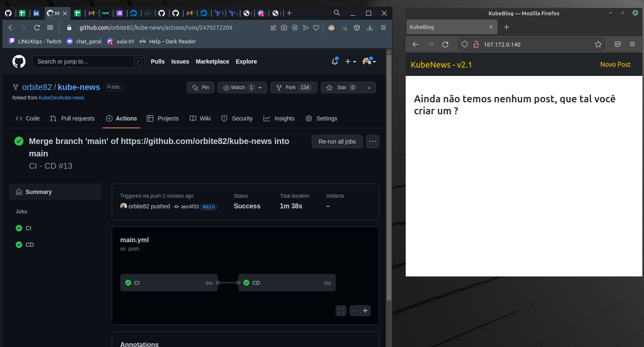644x347 pixels.
Task: Open user avatar menu in GitHub header
Action: [x=369, y=61]
